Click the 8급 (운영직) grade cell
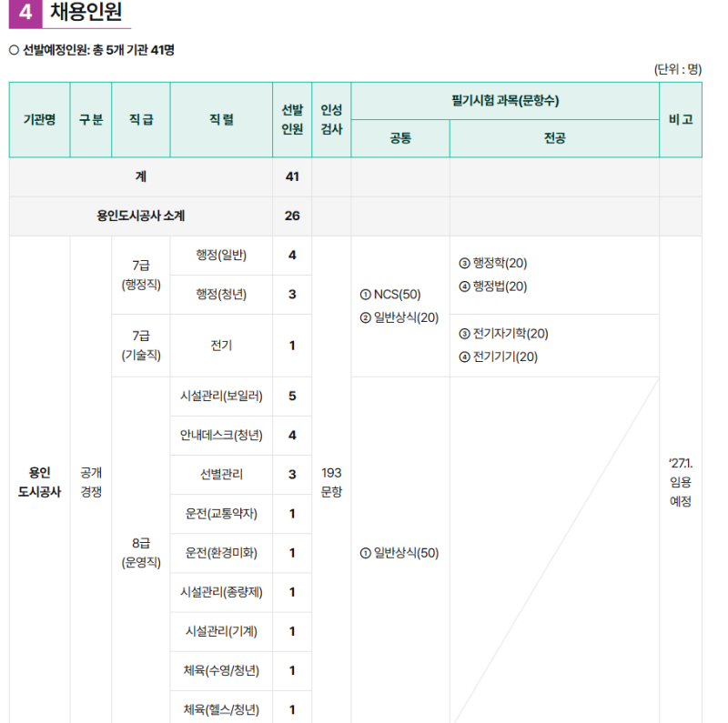The height and width of the screenshot is (723, 728). coord(141,553)
